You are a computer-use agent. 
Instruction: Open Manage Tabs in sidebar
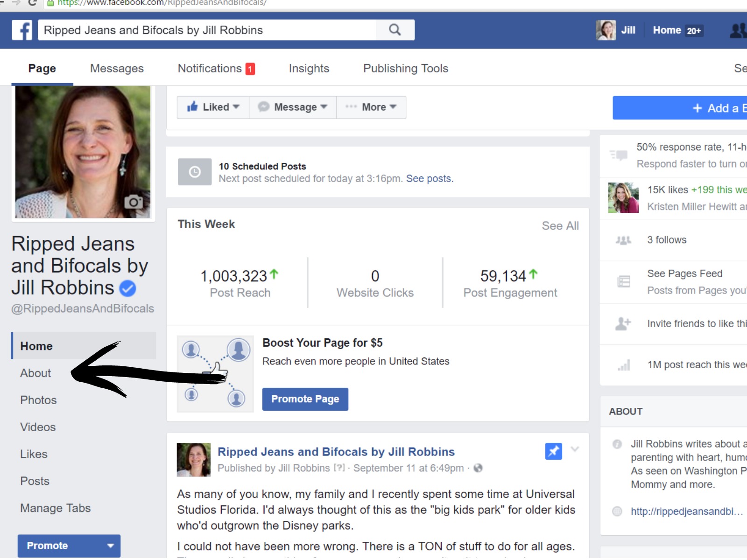click(55, 508)
